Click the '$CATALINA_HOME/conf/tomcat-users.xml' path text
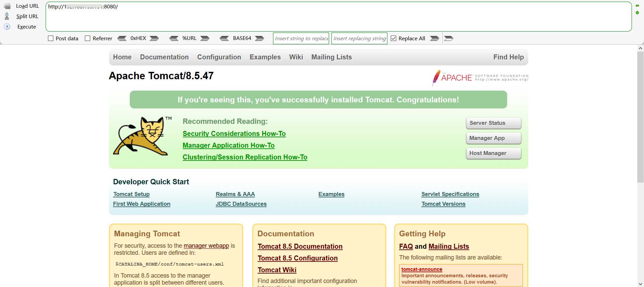Image resolution: width=644 pixels, height=287 pixels. 169,264
